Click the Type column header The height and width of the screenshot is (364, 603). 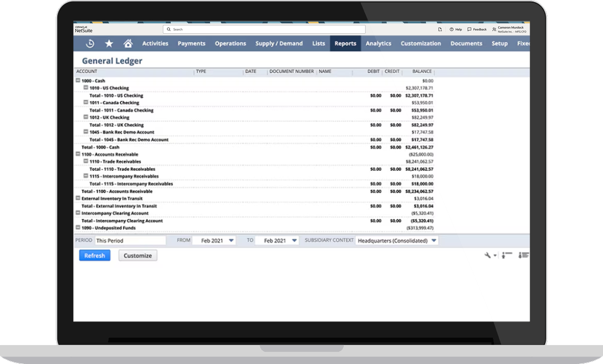pos(201,71)
